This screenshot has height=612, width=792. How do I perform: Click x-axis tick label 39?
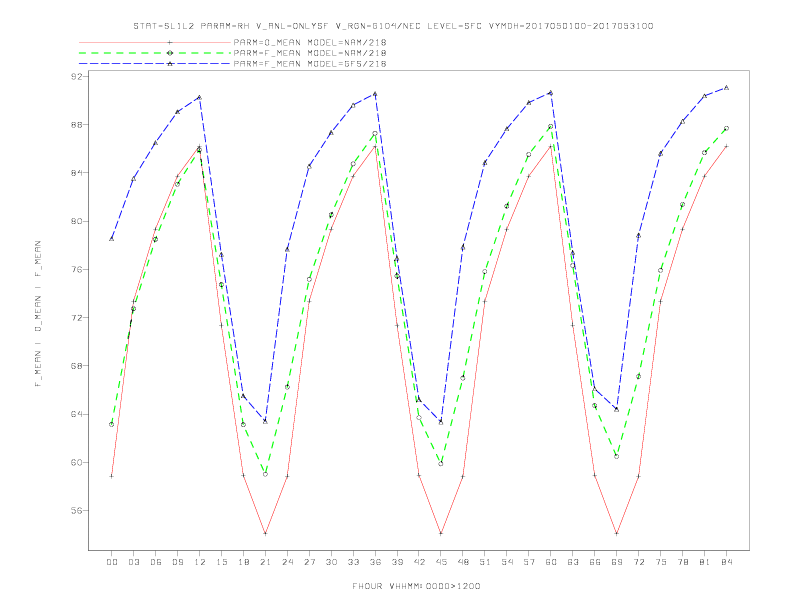pyautogui.click(x=397, y=562)
